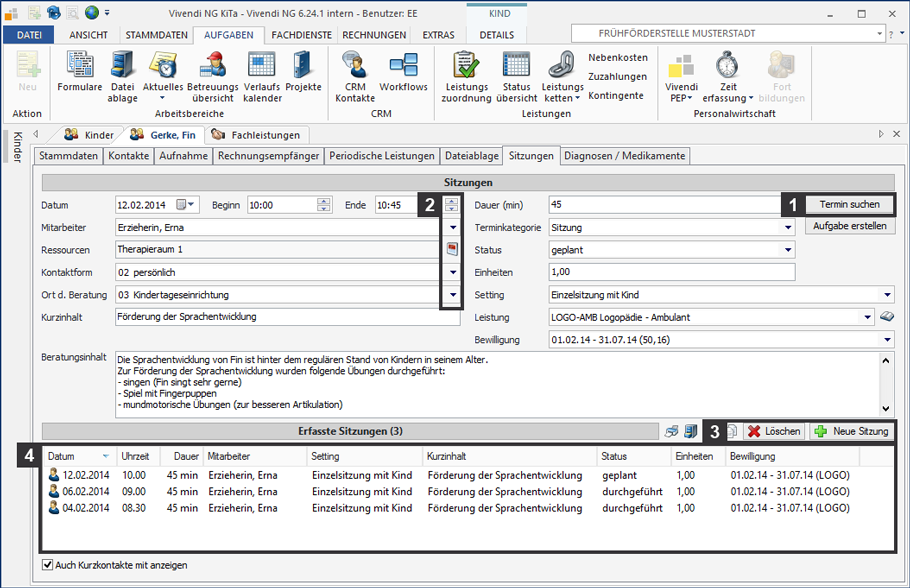The image size is (910, 588).
Task: Open the Workflows tool
Action: click(x=403, y=72)
